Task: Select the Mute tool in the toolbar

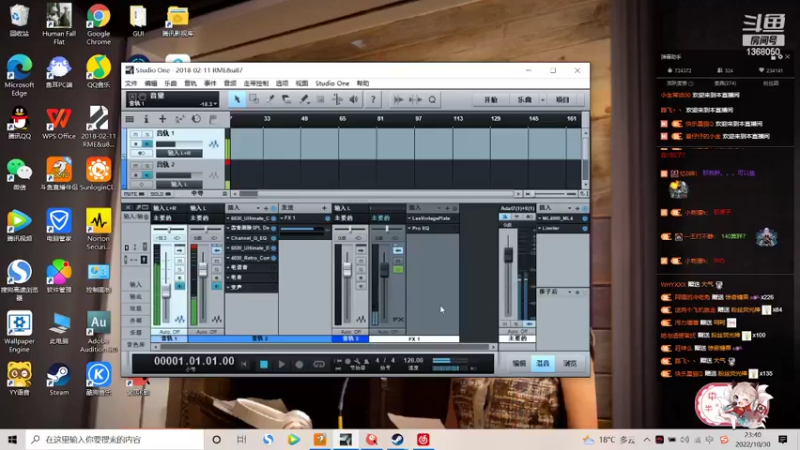Action: tap(320, 99)
